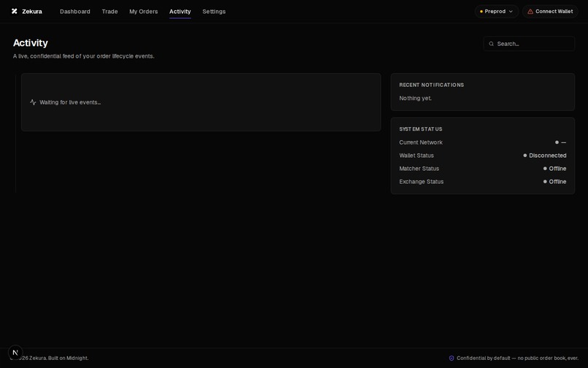Click the 'A live, confidential feed' subtitle

point(84,56)
